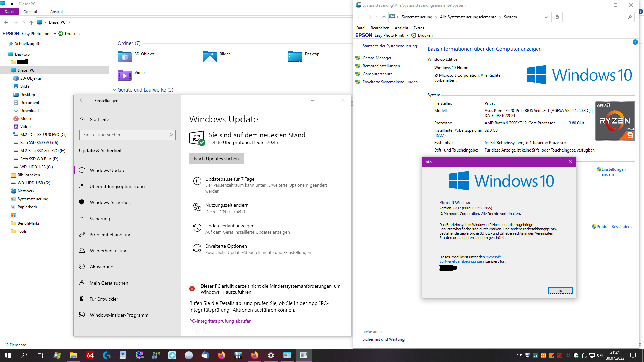Screen dimensions: 644x362
Task: Click Nach Updates suchen button
Action: tap(216, 159)
